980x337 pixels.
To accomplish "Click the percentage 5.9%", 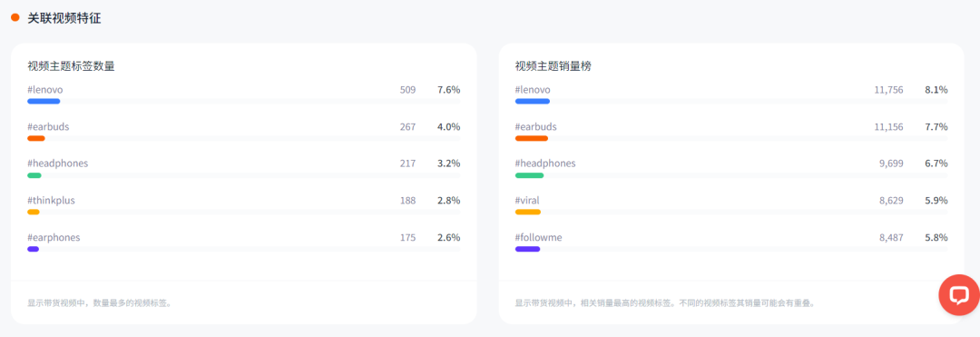I will point(936,201).
